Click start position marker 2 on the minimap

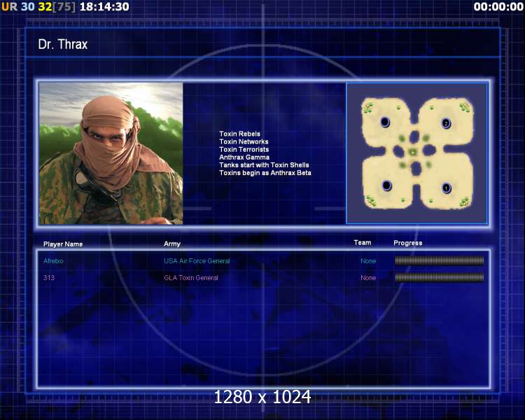coord(446,123)
